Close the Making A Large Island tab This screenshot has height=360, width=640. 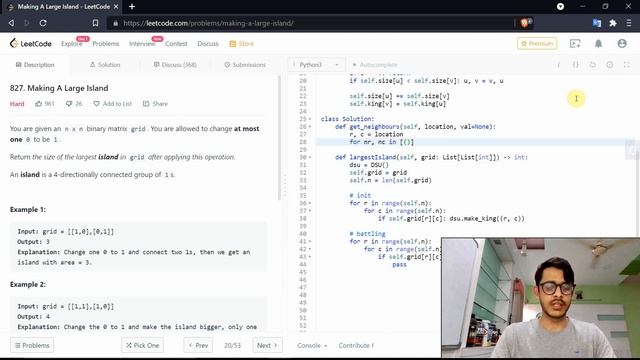click(116, 7)
